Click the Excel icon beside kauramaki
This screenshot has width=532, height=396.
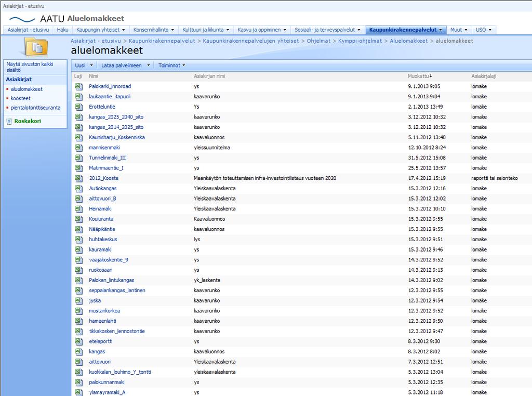pyautogui.click(x=79, y=249)
